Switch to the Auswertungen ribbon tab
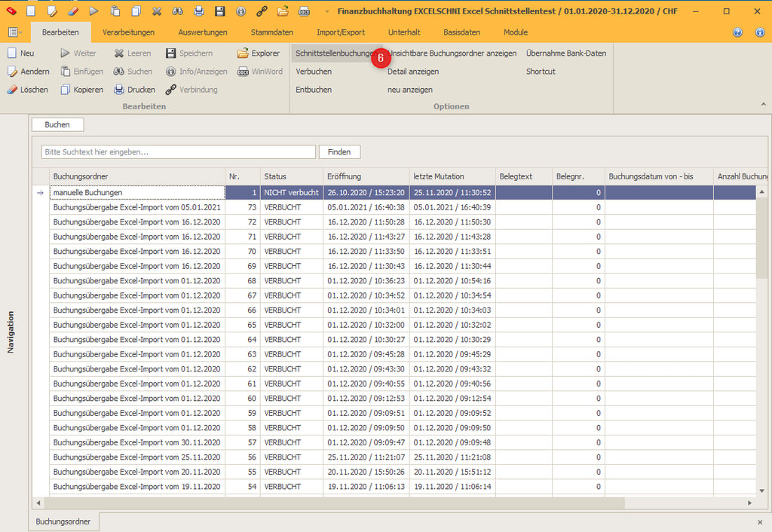The image size is (772, 532). 203,32
